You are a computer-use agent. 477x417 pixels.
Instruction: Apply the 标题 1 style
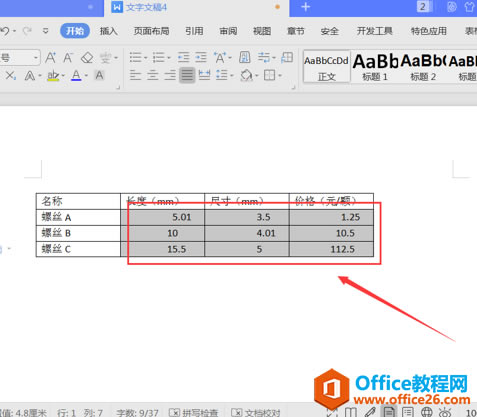375,67
